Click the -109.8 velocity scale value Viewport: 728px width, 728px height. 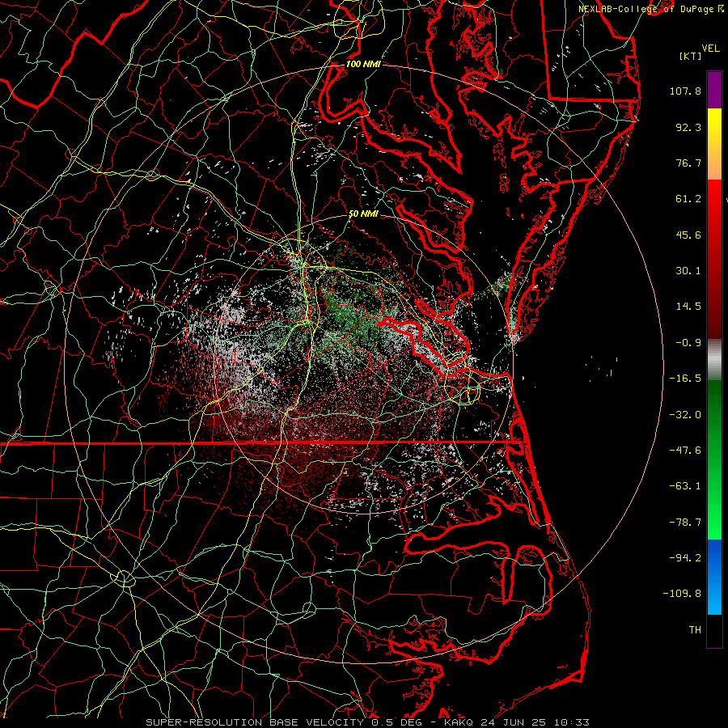pos(682,594)
